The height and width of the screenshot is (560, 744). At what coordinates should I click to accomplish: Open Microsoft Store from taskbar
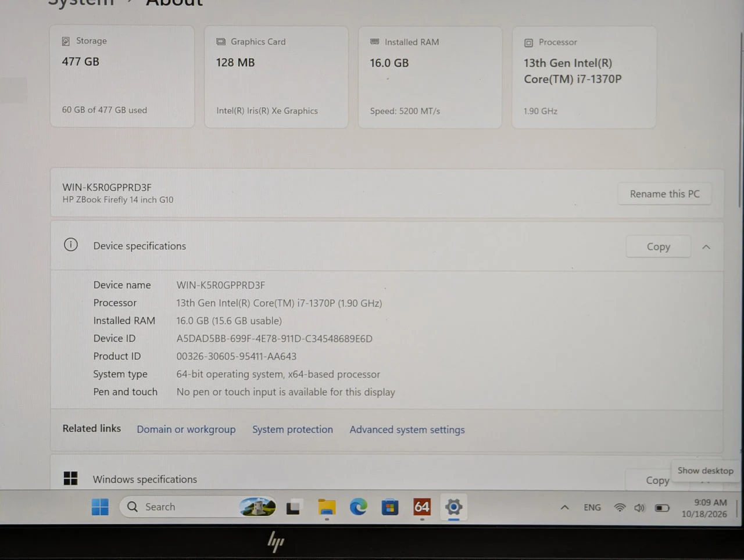[390, 507]
